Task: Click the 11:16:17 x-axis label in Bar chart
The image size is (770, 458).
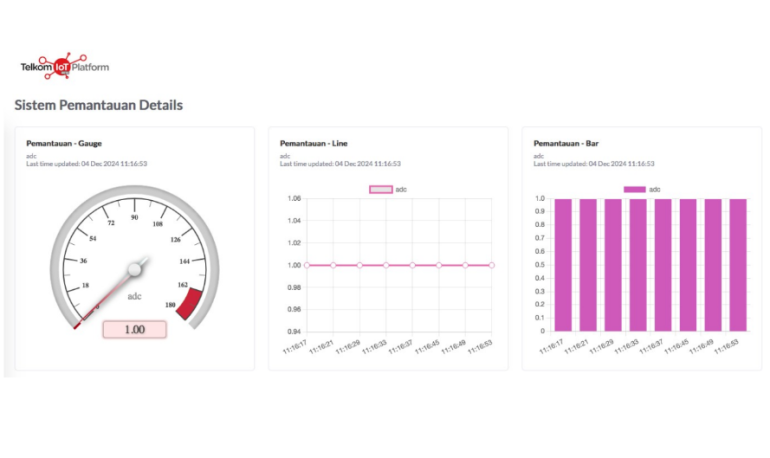Action: click(x=551, y=347)
